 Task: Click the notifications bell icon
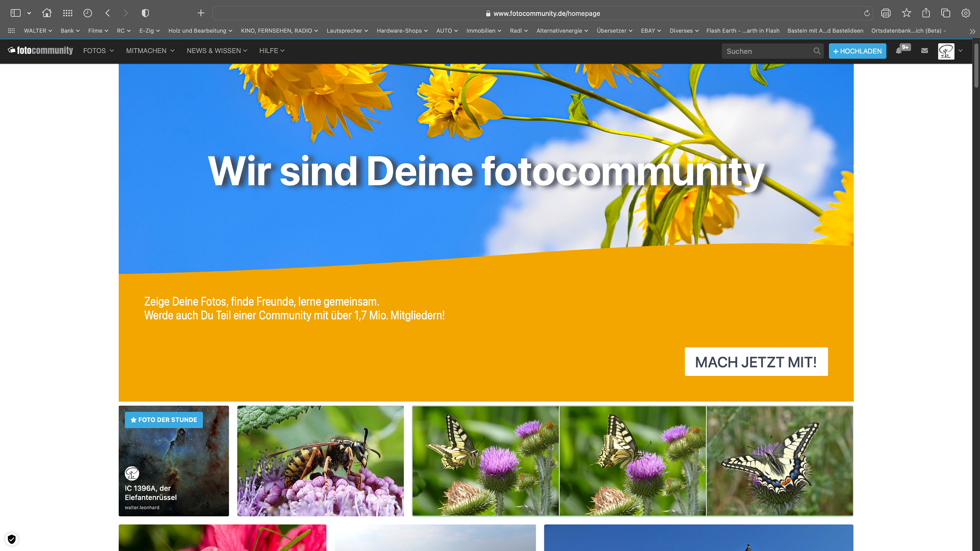click(899, 51)
